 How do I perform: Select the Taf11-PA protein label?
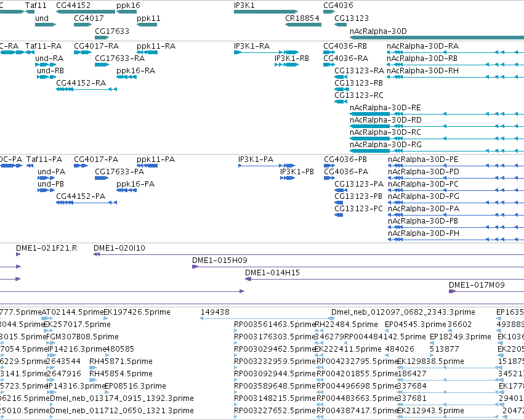44,160
